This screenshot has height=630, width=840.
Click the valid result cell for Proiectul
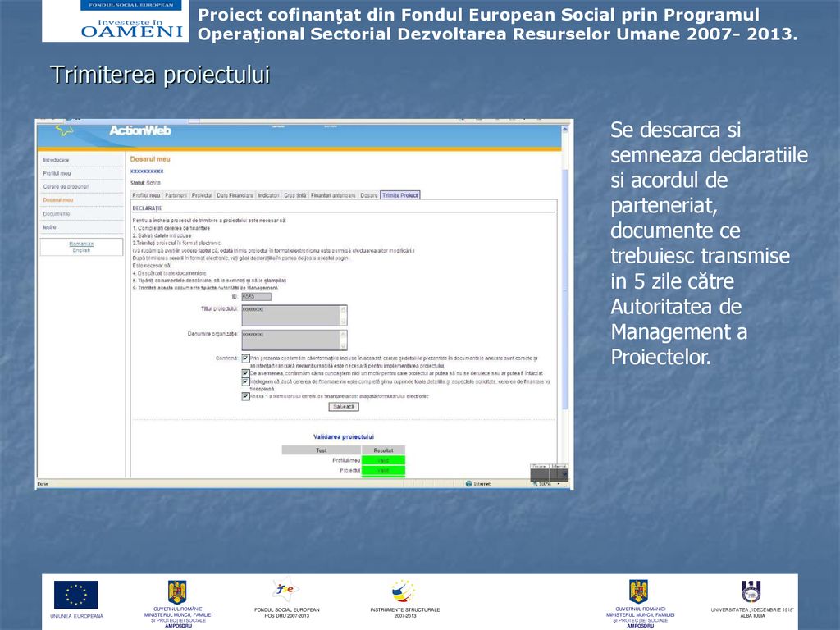[x=384, y=470]
